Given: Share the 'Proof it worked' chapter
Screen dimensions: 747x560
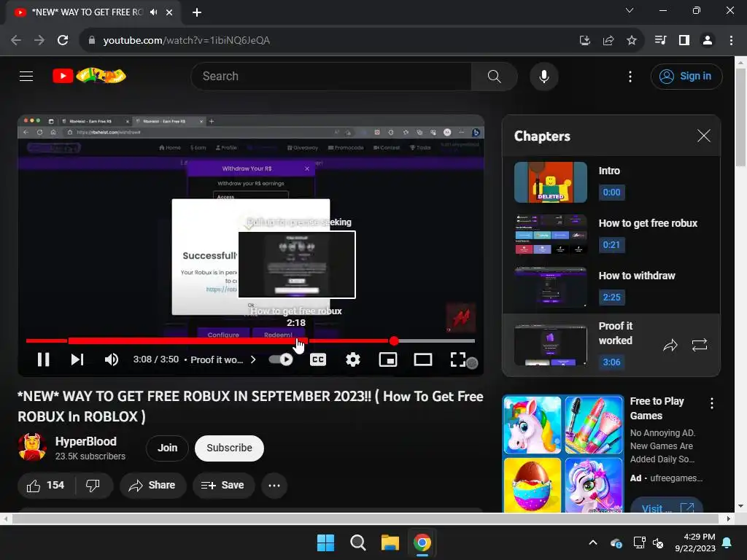Looking at the screenshot, I should 670,345.
